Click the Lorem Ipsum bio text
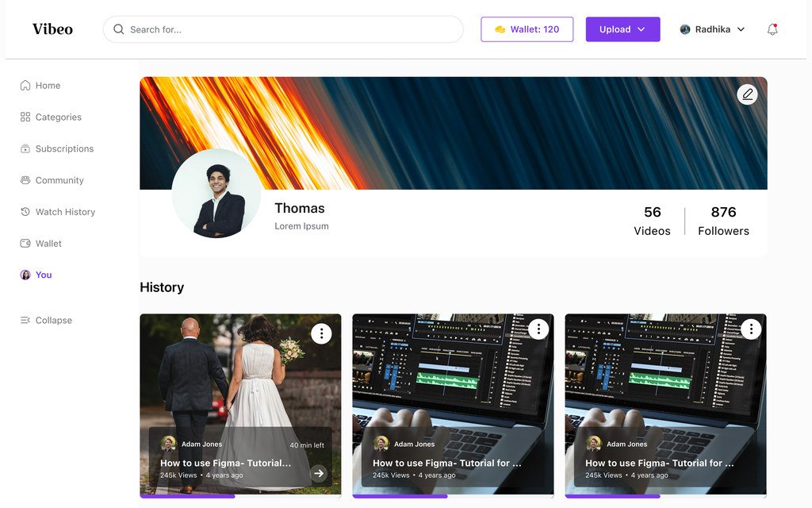Screen dimensions: 812x508 [301, 226]
